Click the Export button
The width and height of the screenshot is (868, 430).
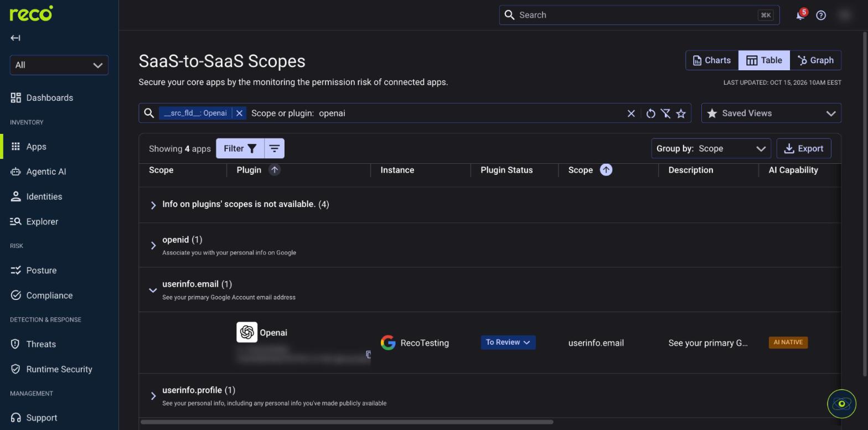click(804, 149)
